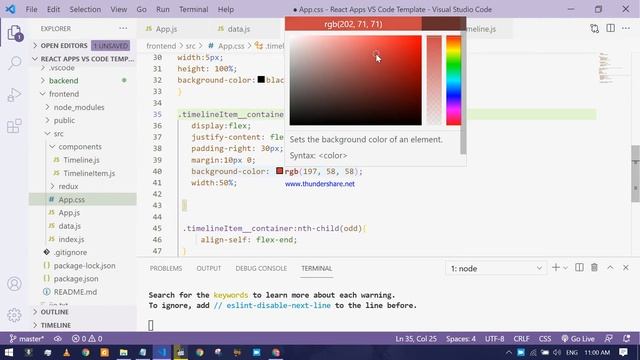Screen dimensions: 640x360
Task: Open the Explorer view in activity bar
Action: pyautogui.click(x=15, y=32)
